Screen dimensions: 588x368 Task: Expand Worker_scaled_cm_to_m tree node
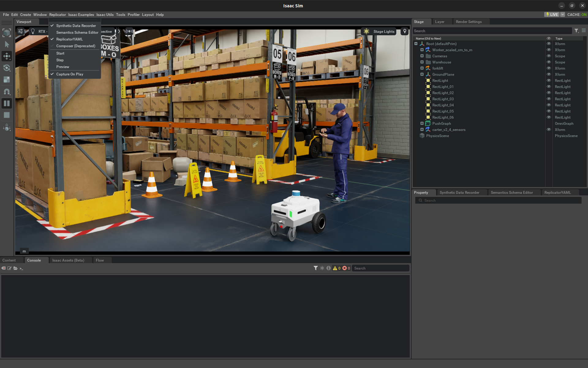[422, 50]
